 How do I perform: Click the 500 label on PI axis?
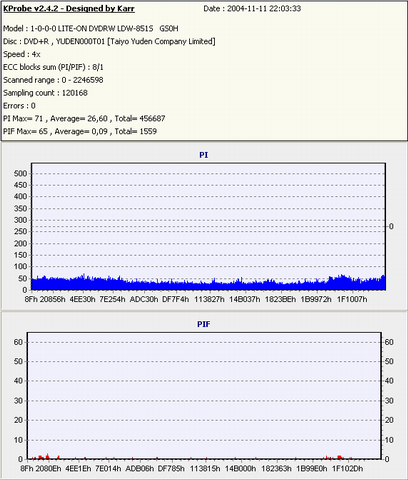20,173
